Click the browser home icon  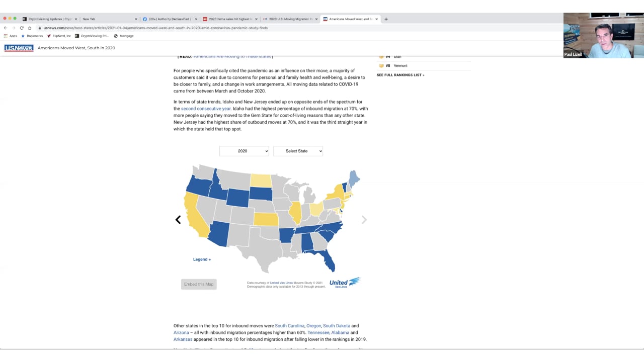(30, 28)
